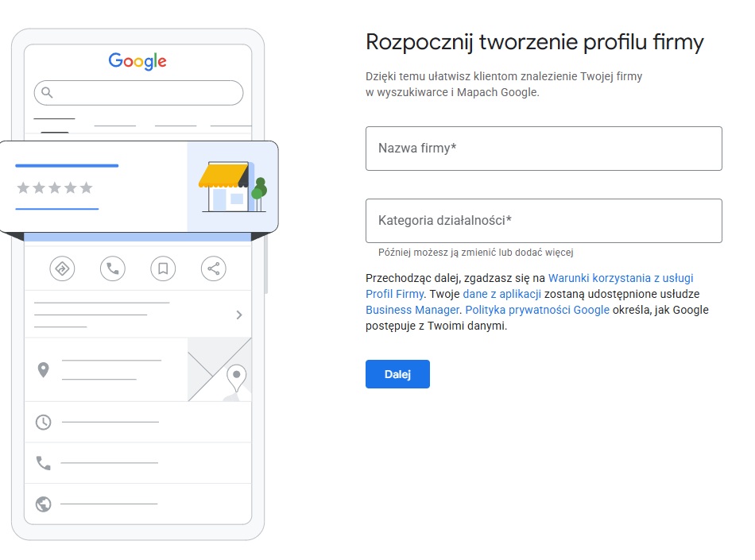Click the magnifier icon in search bar
755x560 pixels.
pyautogui.click(x=47, y=92)
